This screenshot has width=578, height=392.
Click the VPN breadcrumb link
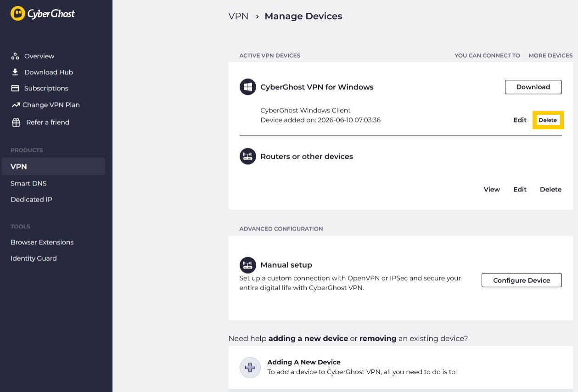click(x=238, y=16)
